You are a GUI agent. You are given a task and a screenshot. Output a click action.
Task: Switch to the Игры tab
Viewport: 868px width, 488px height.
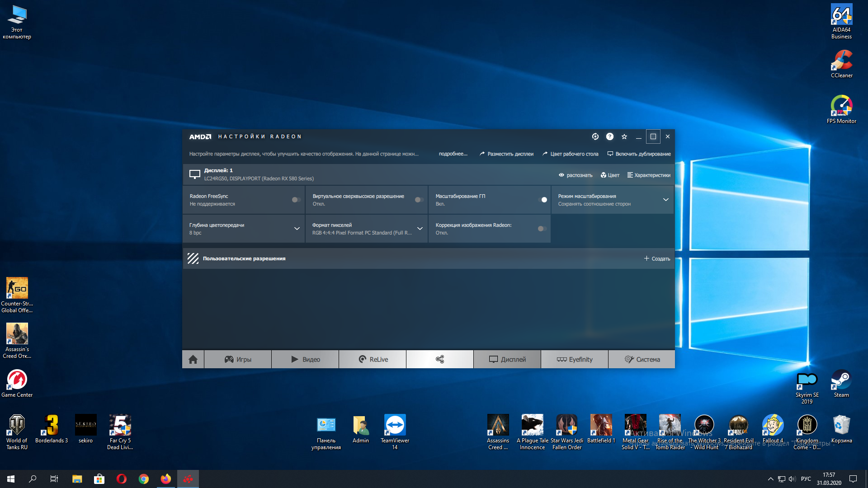click(238, 359)
